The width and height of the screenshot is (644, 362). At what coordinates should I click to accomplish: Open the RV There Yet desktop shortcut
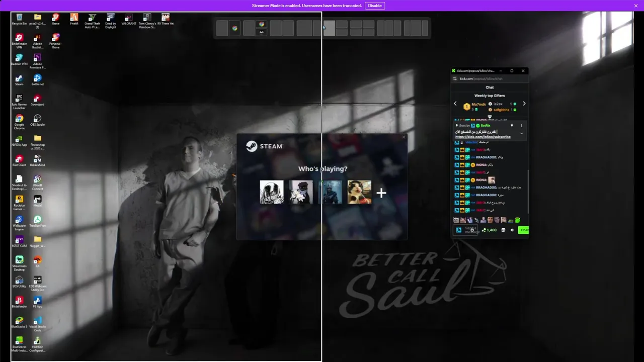click(x=166, y=20)
